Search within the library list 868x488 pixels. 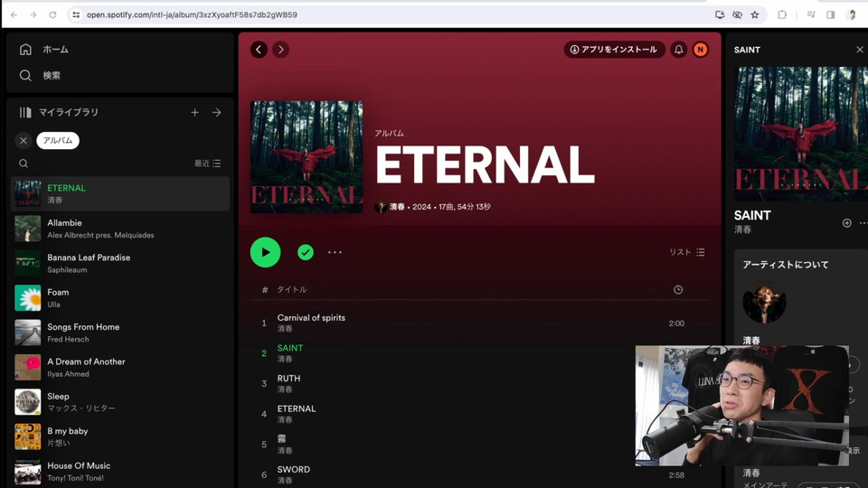(x=24, y=164)
